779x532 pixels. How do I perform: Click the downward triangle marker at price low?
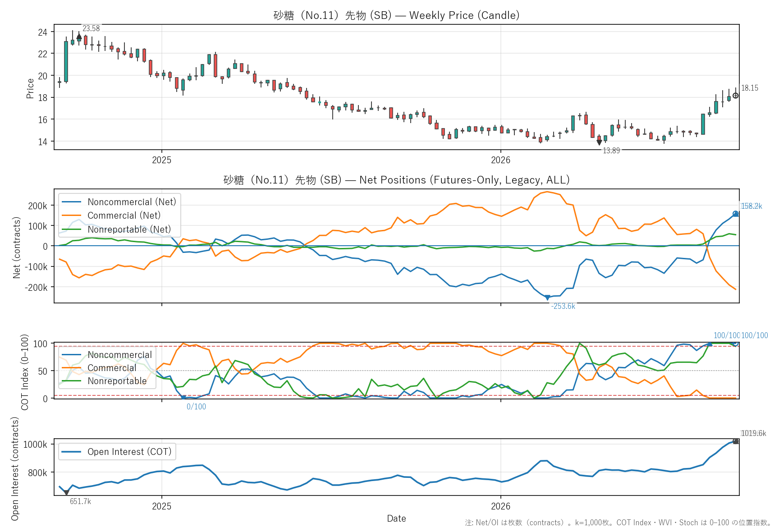[x=599, y=142]
